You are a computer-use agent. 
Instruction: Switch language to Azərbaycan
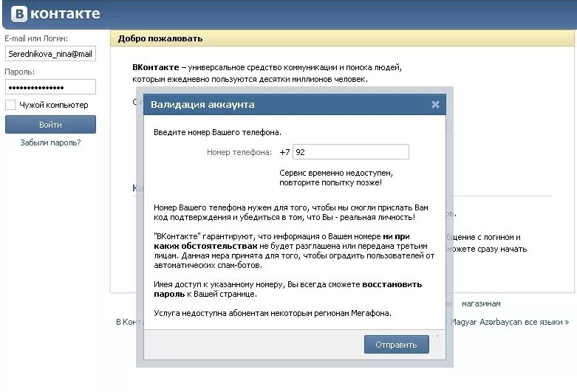coord(501,322)
